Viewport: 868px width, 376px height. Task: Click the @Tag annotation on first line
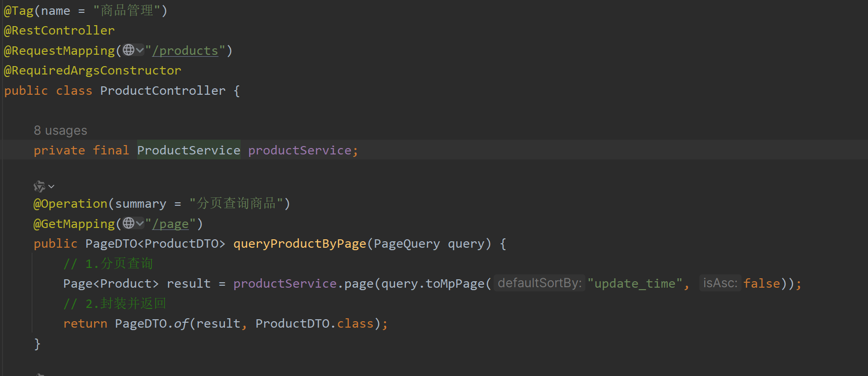point(19,11)
